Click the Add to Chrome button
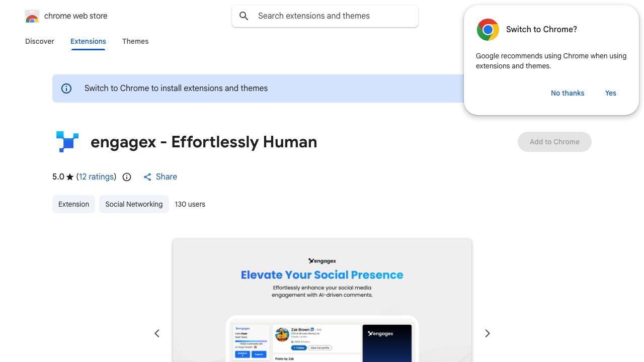The width and height of the screenshot is (644, 362). [x=554, y=142]
